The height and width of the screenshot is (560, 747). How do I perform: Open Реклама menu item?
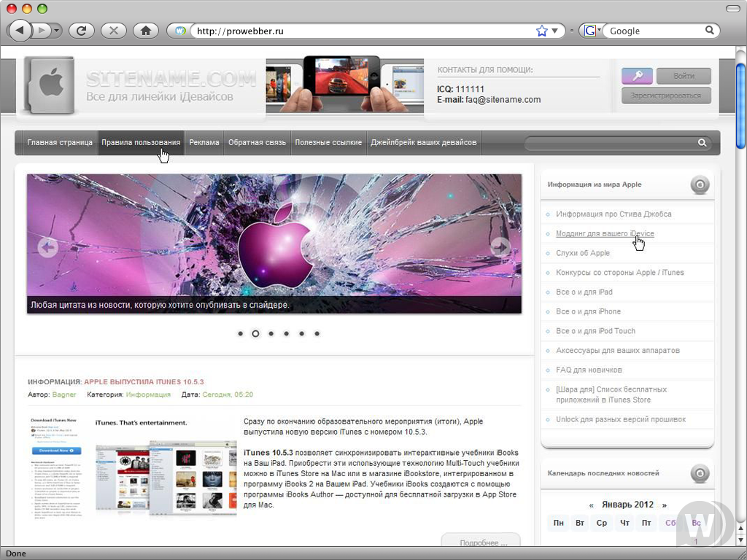(204, 142)
